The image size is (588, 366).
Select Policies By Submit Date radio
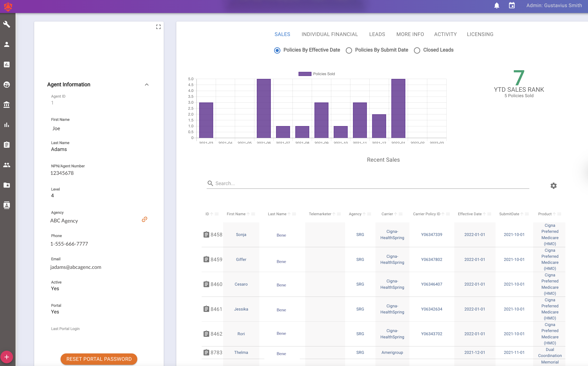349,50
